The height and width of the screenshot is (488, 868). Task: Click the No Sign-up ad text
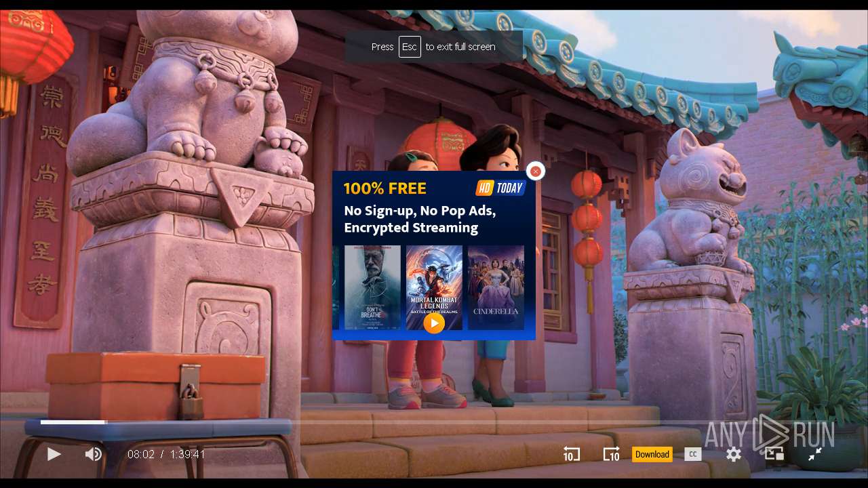tap(420, 219)
